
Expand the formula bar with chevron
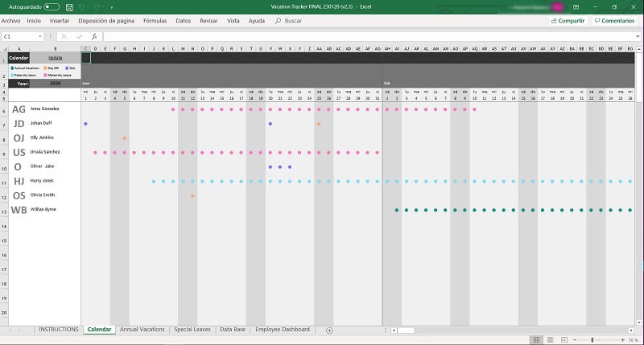pyautogui.click(x=638, y=36)
